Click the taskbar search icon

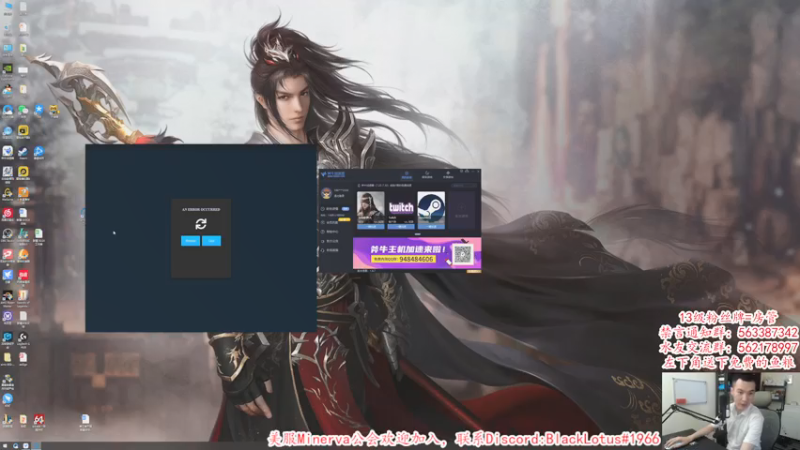15,445
